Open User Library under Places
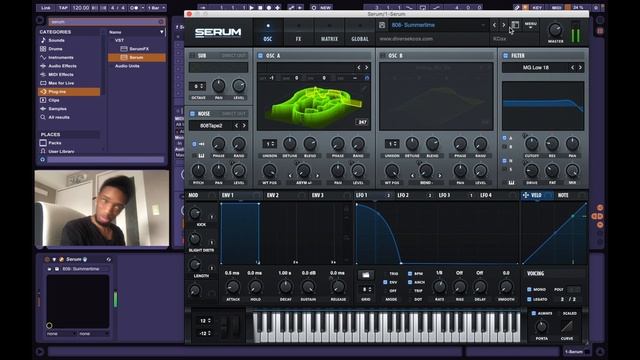Image resolution: width=640 pixels, height=360 pixels. tap(61, 151)
